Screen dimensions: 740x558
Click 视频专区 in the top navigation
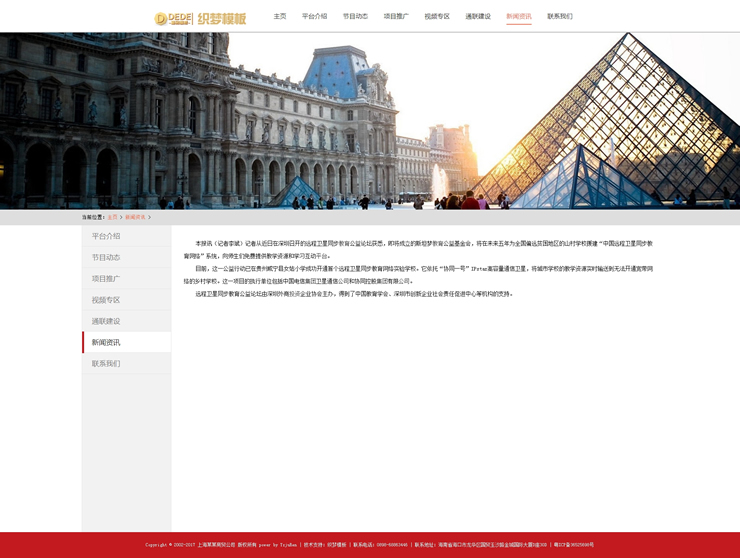(x=437, y=17)
